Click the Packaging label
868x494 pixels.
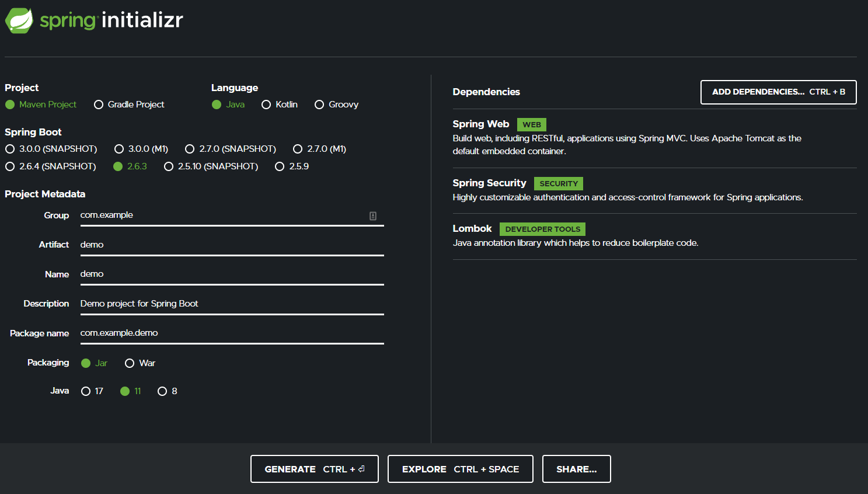click(x=48, y=363)
